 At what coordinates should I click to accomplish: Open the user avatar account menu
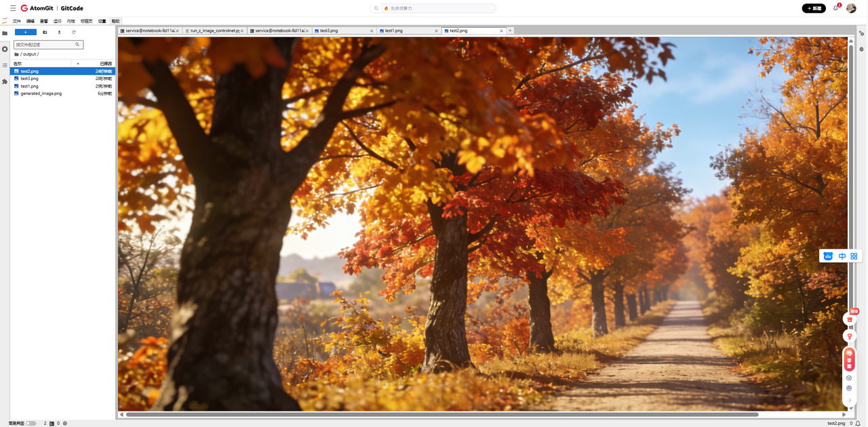851,8
